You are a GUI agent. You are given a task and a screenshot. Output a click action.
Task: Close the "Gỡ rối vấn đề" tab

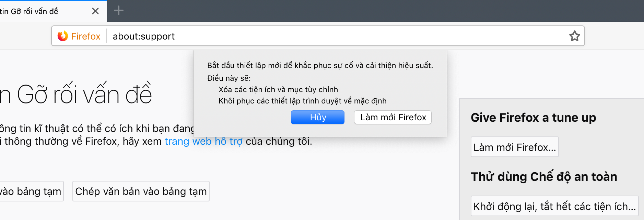click(95, 11)
